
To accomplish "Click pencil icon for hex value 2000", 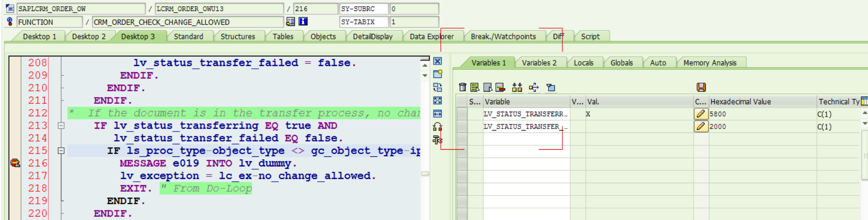I will [701, 126].
